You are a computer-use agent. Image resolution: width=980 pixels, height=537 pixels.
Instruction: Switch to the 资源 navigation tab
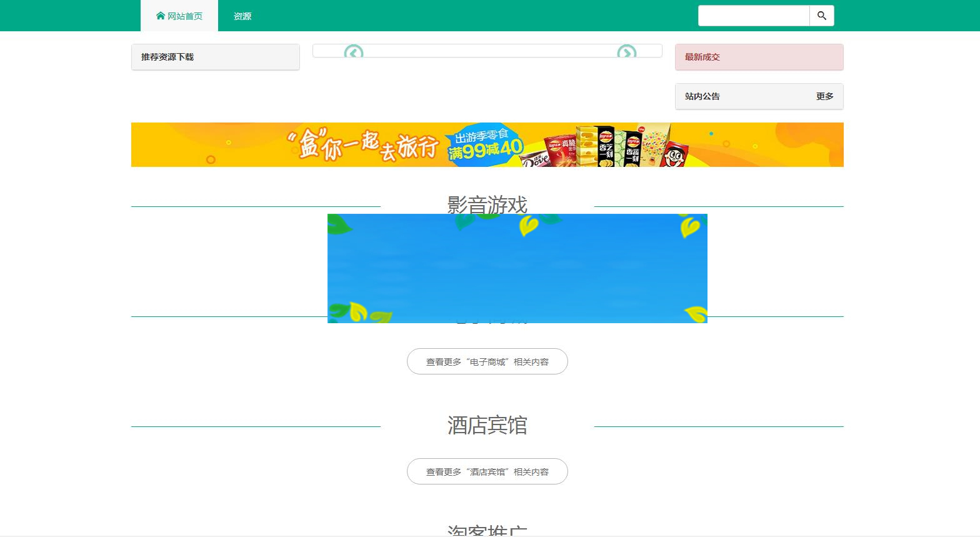(242, 16)
